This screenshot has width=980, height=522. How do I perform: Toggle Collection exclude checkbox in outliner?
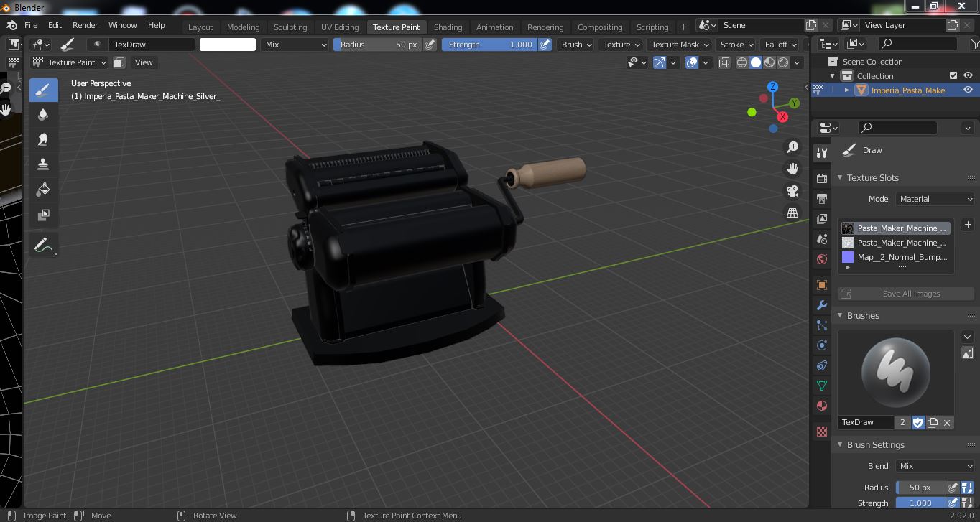[953, 75]
